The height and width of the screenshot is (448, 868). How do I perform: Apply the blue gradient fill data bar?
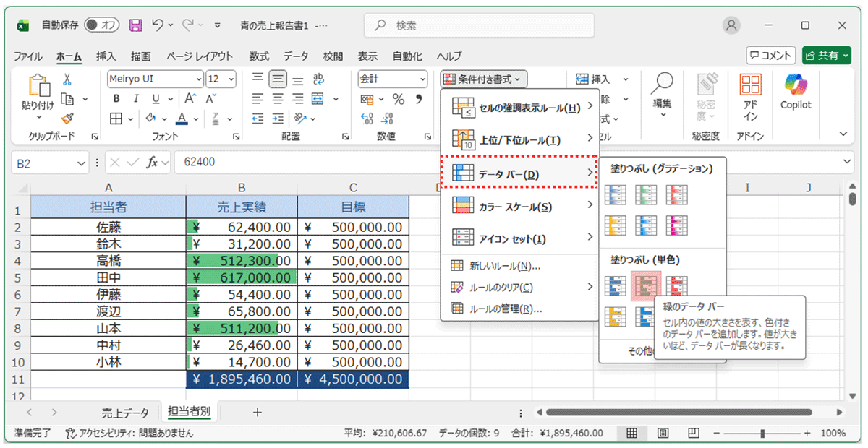click(x=615, y=194)
